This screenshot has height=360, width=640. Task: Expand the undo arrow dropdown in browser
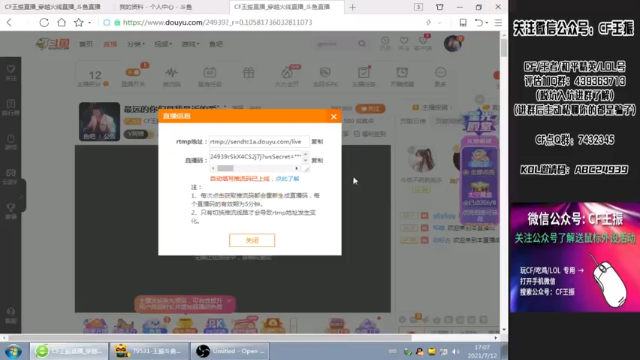pyautogui.click(x=487, y=23)
